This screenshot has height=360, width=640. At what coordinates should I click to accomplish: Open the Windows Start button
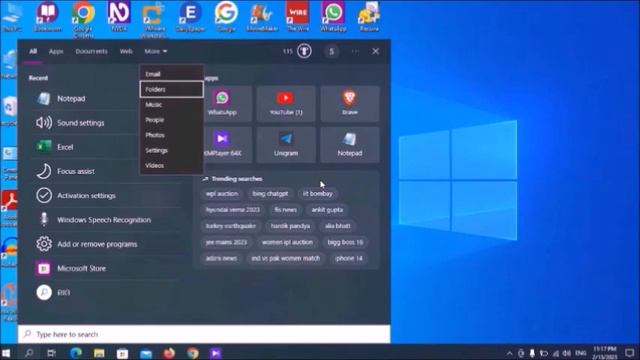(x=6, y=353)
